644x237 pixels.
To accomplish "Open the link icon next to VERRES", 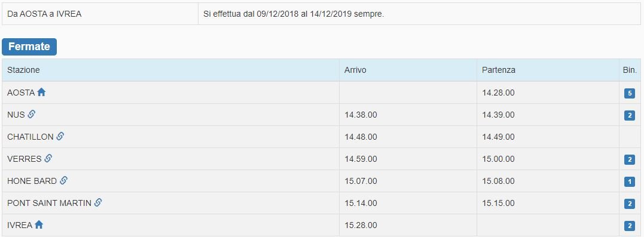I will [x=48, y=158].
